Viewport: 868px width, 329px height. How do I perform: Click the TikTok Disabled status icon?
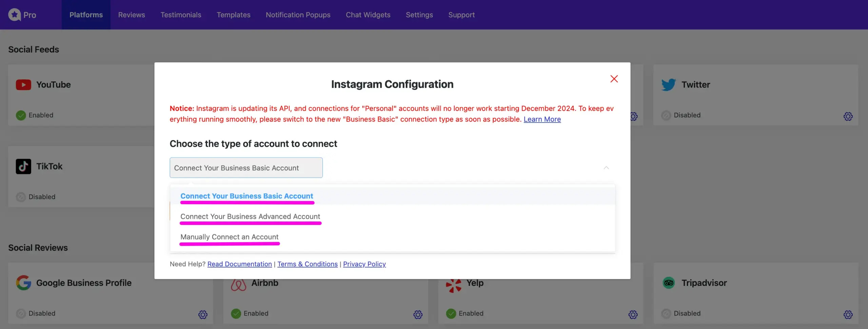pos(21,197)
